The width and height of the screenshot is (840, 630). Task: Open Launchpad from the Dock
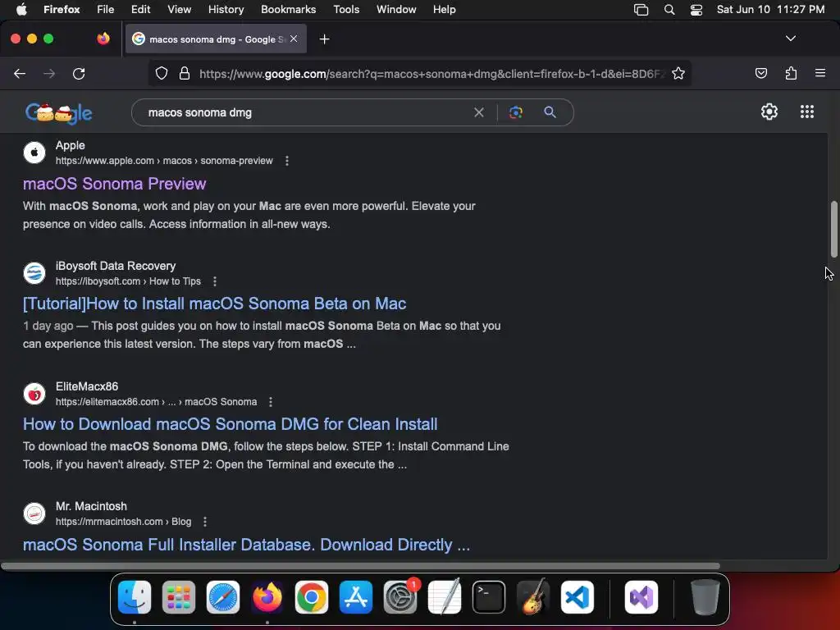[x=178, y=597]
